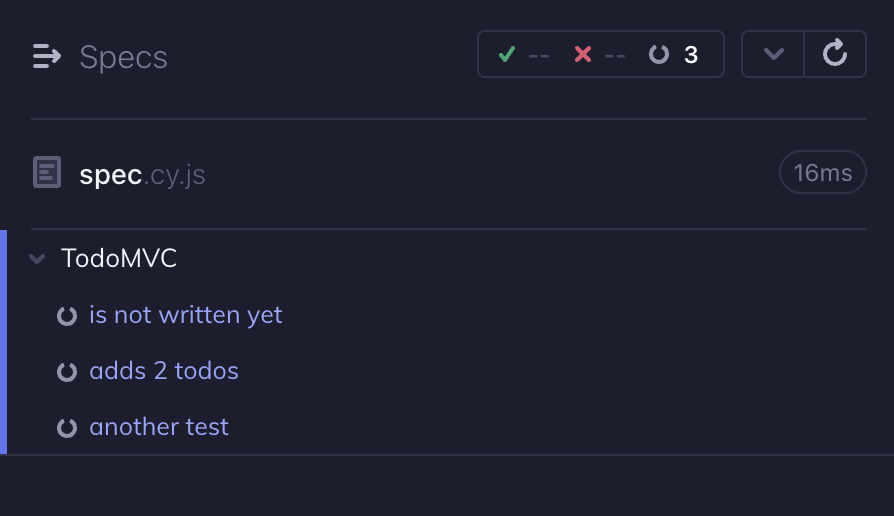This screenshot has height=516, width=894.
Task: Click the pending tests count 3
Action: coord(691,55)
